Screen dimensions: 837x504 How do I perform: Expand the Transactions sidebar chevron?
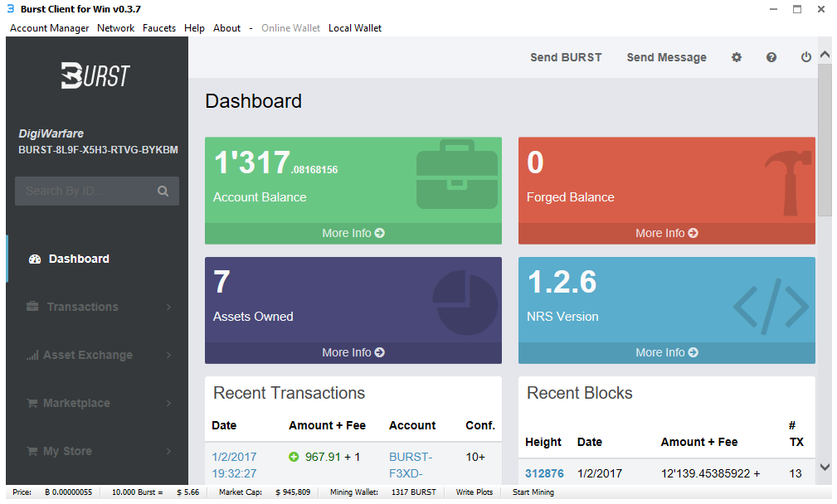(x=168, y=307)
